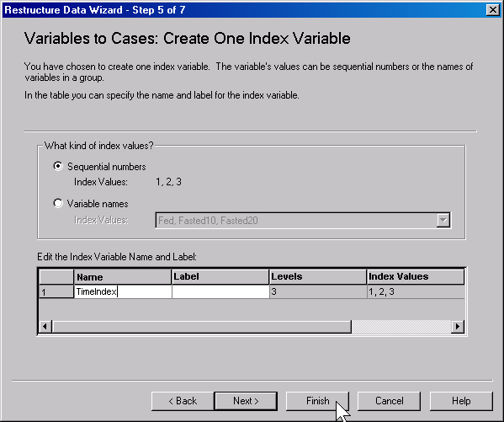Click the Fed, Fasted10, Fasted20 combo box
This screenshot has height=422, width=504.
click(x=303, y=221)
